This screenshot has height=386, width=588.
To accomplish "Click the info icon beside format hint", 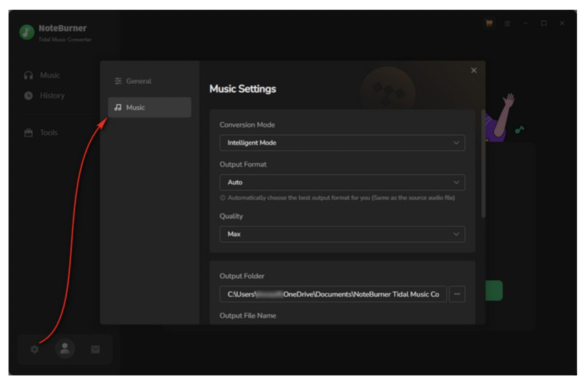I will point(223,198).
